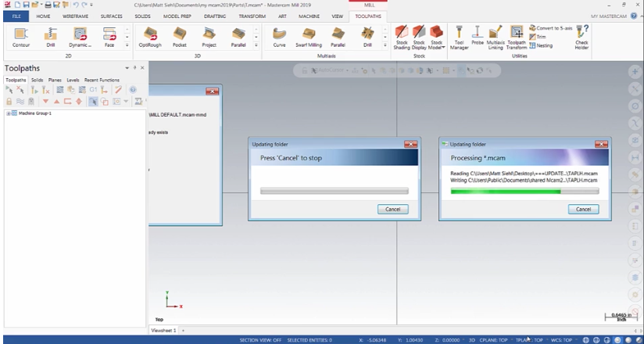Image resolution: width=644 pixels, height=344 pixels.
Task: Open the WCS: TOP status bar menu
Action: pyautogui.click(x=561, y=340)
